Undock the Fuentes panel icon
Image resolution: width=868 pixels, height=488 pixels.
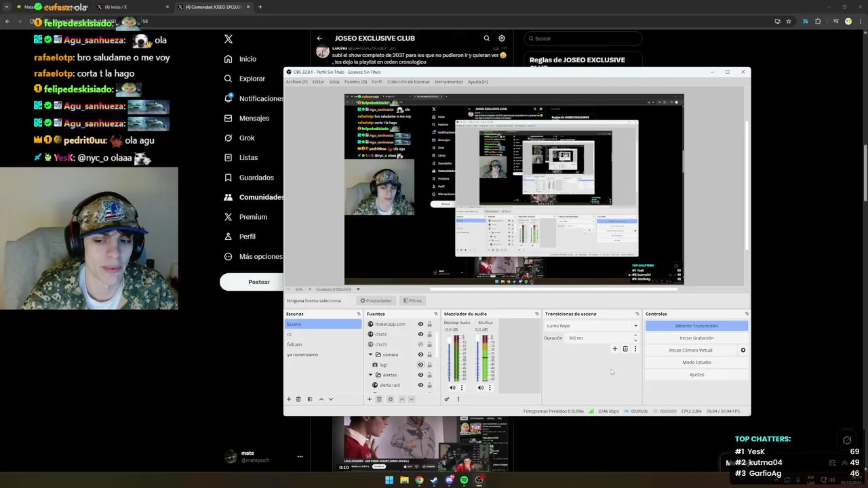(436, 314)
